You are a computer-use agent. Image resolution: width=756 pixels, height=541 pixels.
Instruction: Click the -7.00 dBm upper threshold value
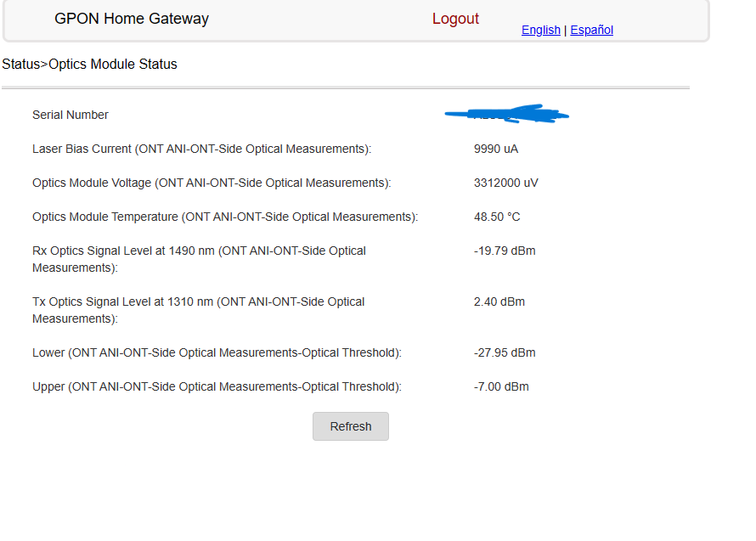tap(501, 386)
